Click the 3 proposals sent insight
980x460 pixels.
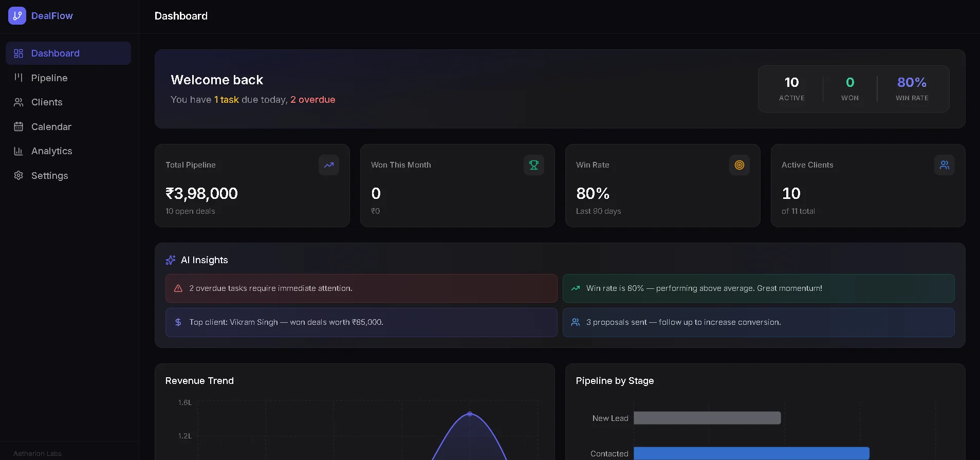click(759, 322)
